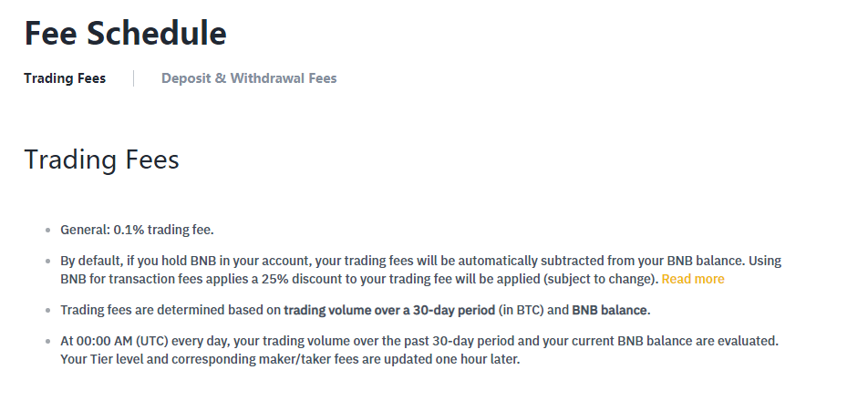868x401 pixels.
Task: Click the large Trading Fees section heading
Action: tap(101, 159)
